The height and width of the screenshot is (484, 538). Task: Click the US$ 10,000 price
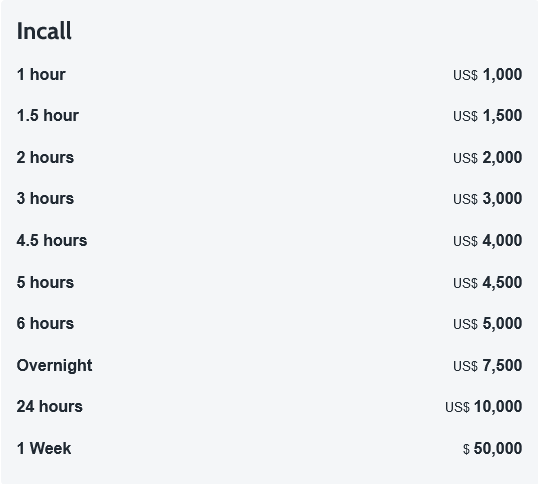(483, 406)
